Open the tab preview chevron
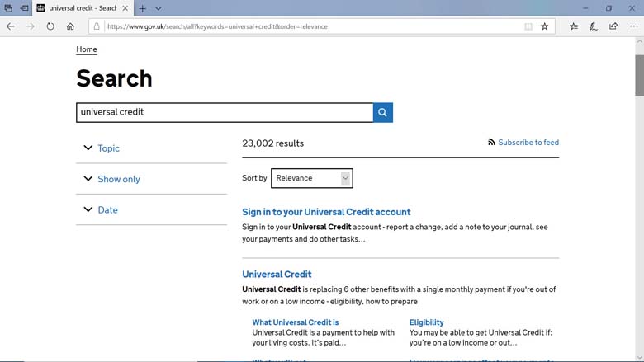Image resolution: width=644 pixels, height=362 pixels. click(159, 8)
